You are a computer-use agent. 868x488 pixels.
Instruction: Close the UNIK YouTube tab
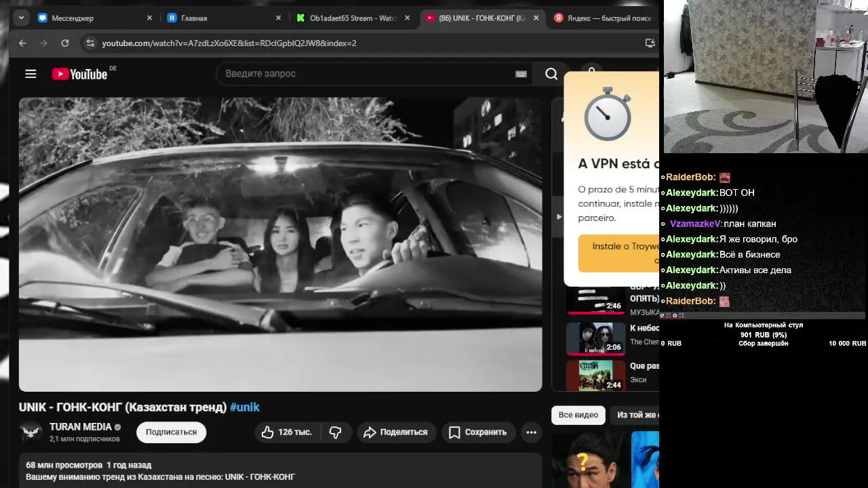click(x=536, y=18)
